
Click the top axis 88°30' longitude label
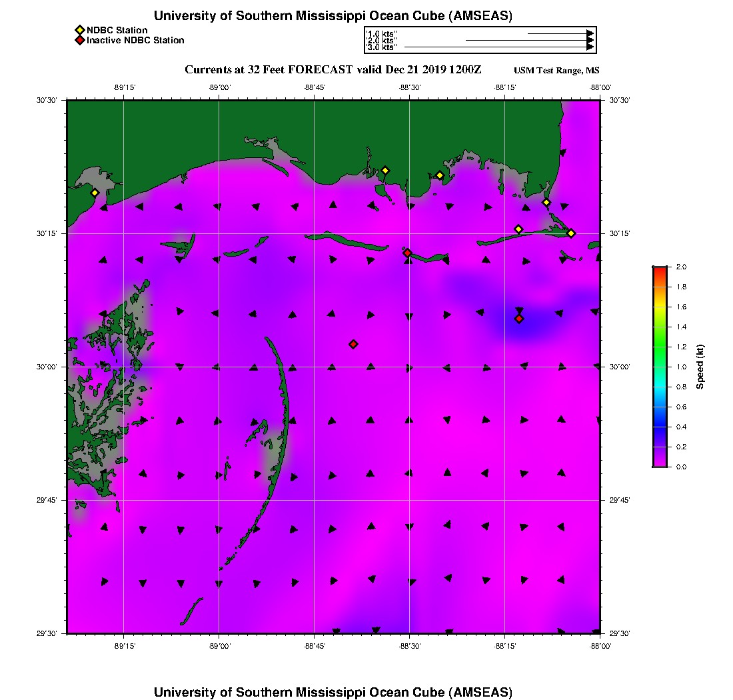point(409,87)
